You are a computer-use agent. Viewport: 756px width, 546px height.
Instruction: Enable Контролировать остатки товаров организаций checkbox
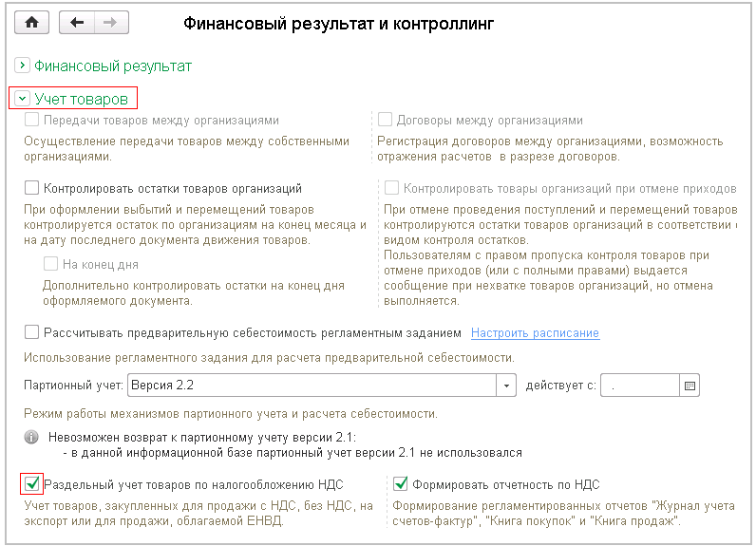(32, 188)
